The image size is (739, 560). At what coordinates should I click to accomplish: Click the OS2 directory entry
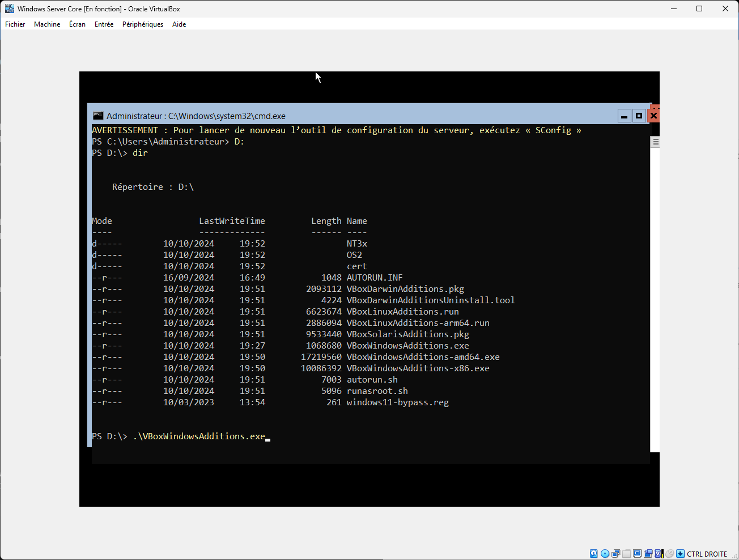(x=354, y=255)
